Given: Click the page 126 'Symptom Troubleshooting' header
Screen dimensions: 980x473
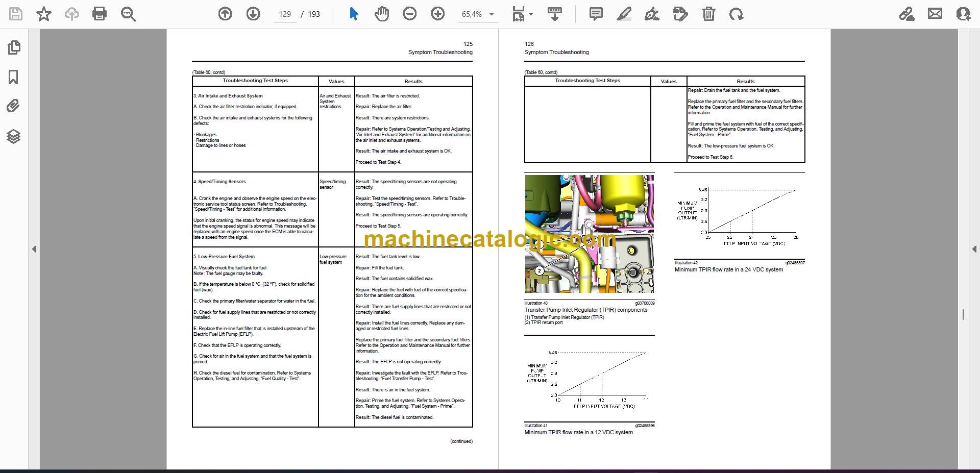Looking at the screenshot, I should point(556,52).
